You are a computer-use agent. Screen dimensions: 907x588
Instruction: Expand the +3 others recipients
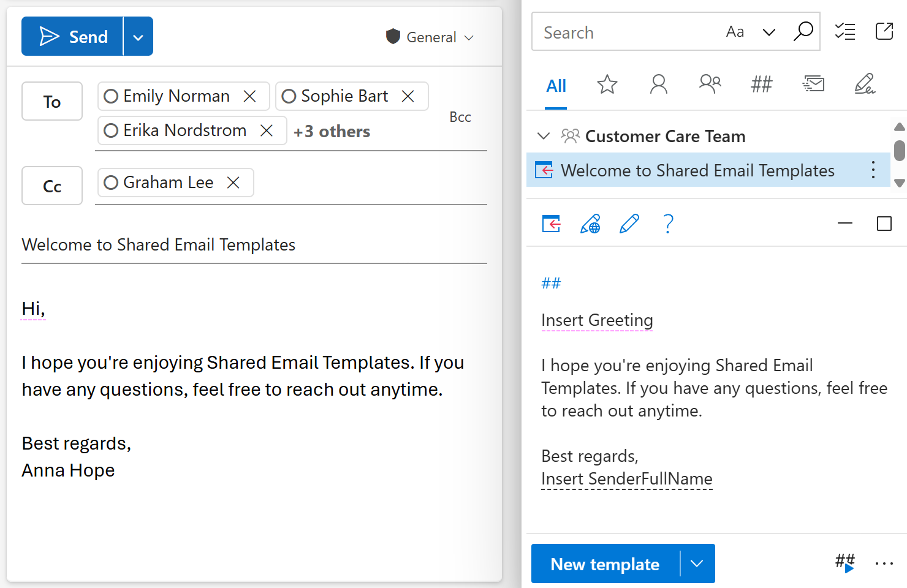pos(332,131)
